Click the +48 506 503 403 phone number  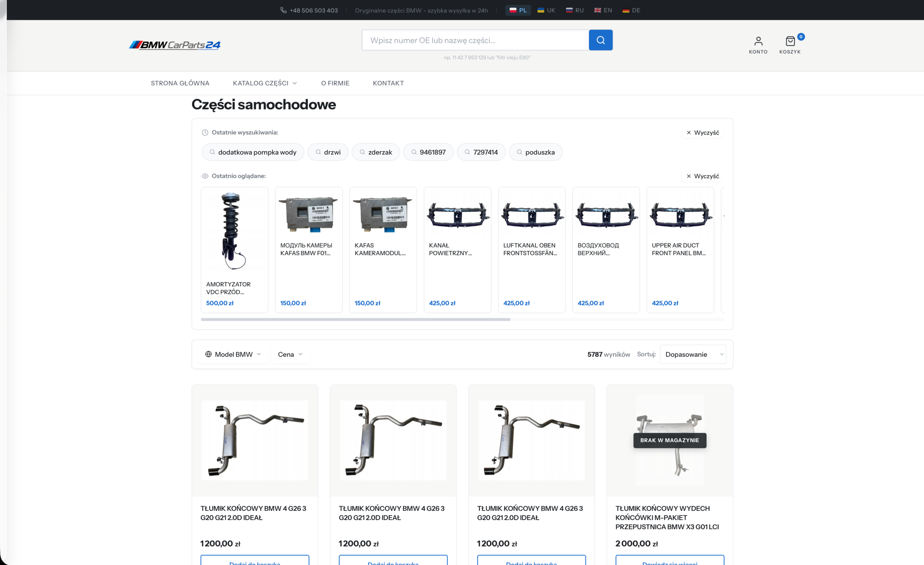tap(314, 10)
